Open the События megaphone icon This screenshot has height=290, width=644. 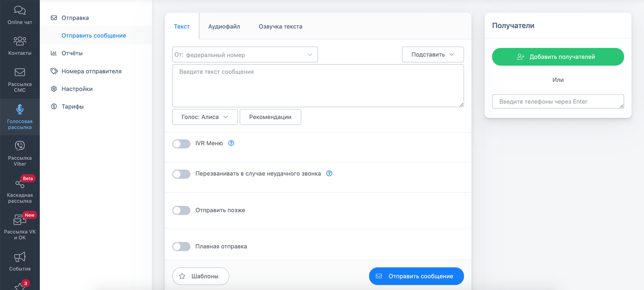20,257
